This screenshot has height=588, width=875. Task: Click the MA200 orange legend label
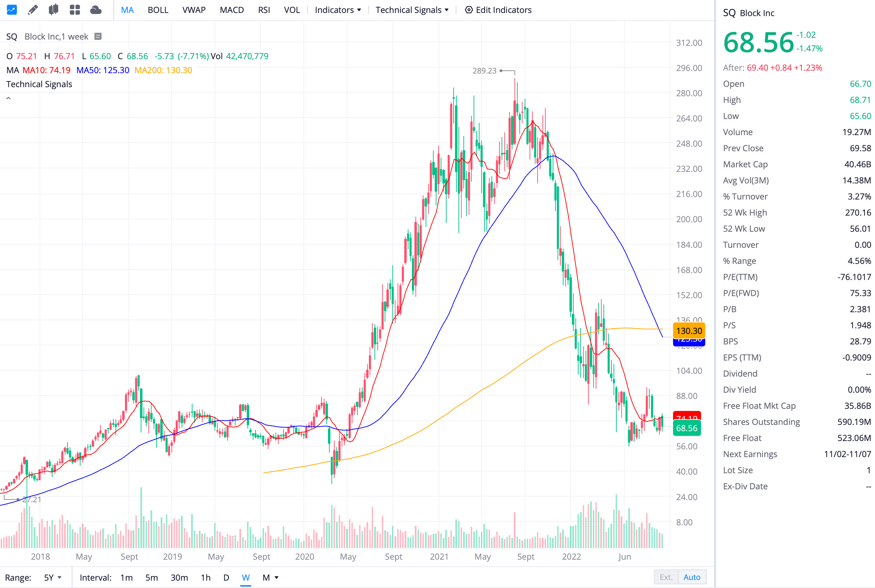tap(163, 70)
